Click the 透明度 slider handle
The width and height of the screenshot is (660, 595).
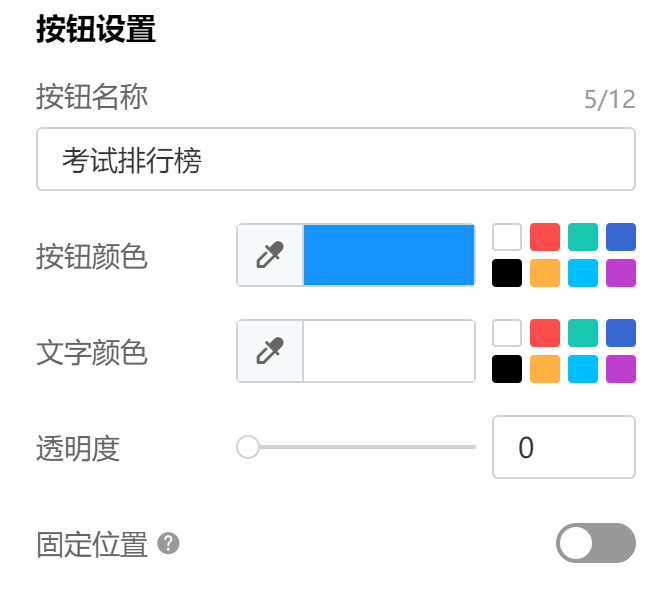coord(248,447)
